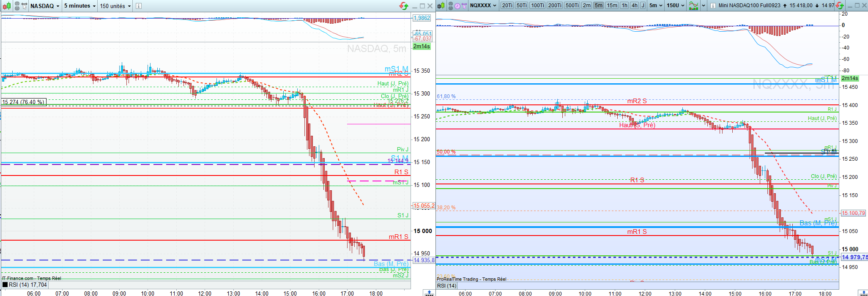Click the clock icon in NQXXXX toolbar

coord(457,6)
